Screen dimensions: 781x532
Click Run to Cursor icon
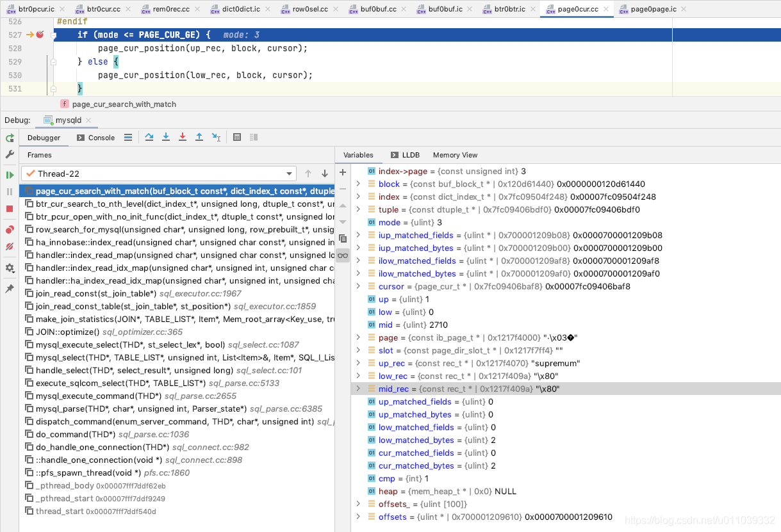click(x=216, y=137)
